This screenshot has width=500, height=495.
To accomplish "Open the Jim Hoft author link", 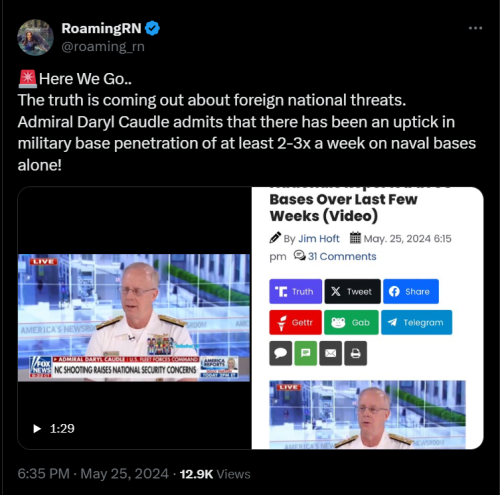I will coord(319,239).
